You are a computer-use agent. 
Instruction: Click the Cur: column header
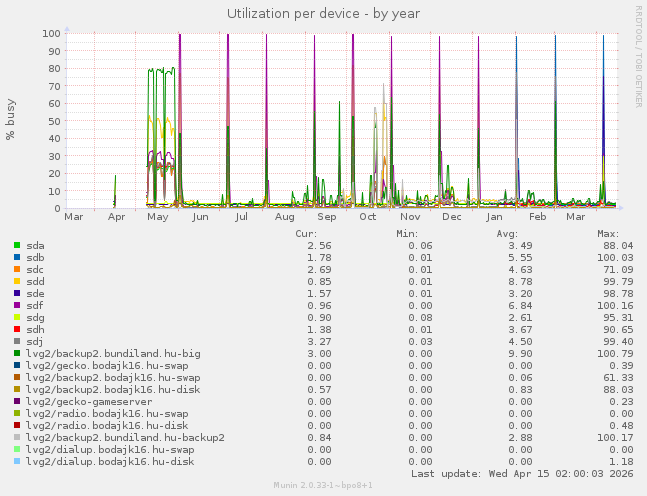(306, 234)
